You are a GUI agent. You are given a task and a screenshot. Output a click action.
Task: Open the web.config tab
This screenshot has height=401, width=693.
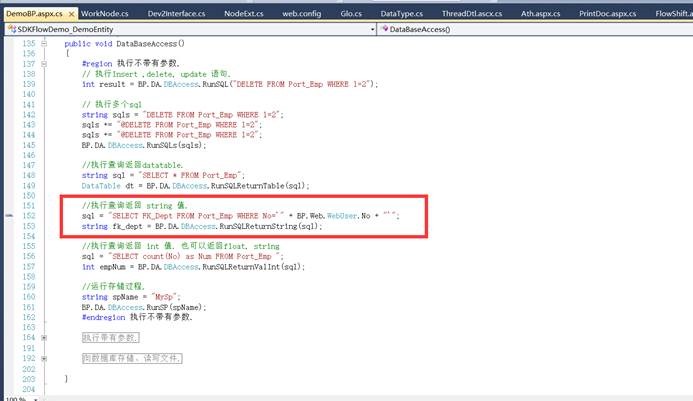tap(301, 14)
